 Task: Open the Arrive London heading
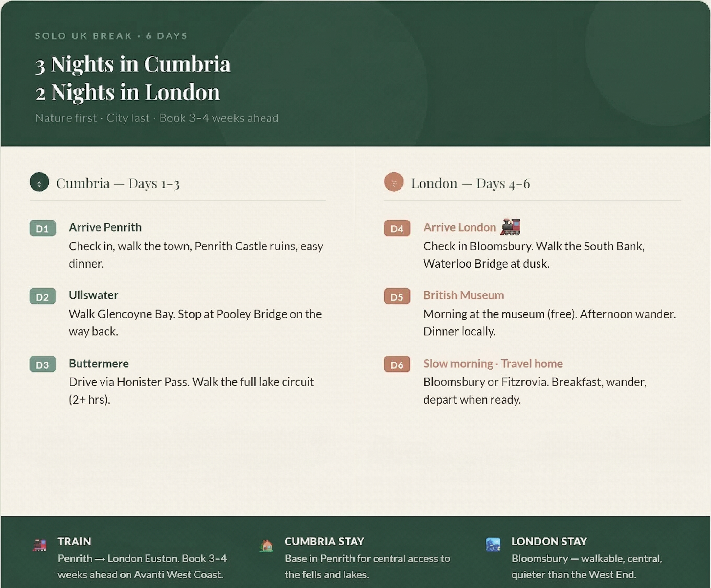click(459, 227)
